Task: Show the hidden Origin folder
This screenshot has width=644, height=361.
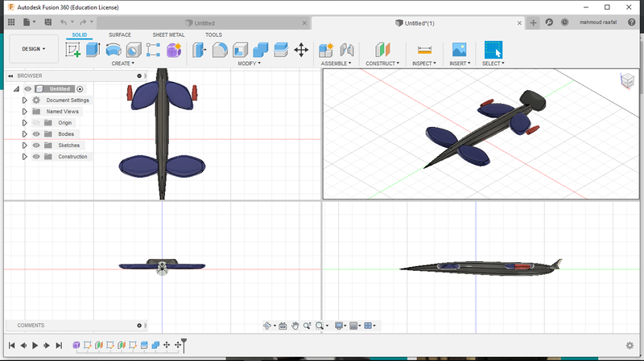Action: pos(36,123)
